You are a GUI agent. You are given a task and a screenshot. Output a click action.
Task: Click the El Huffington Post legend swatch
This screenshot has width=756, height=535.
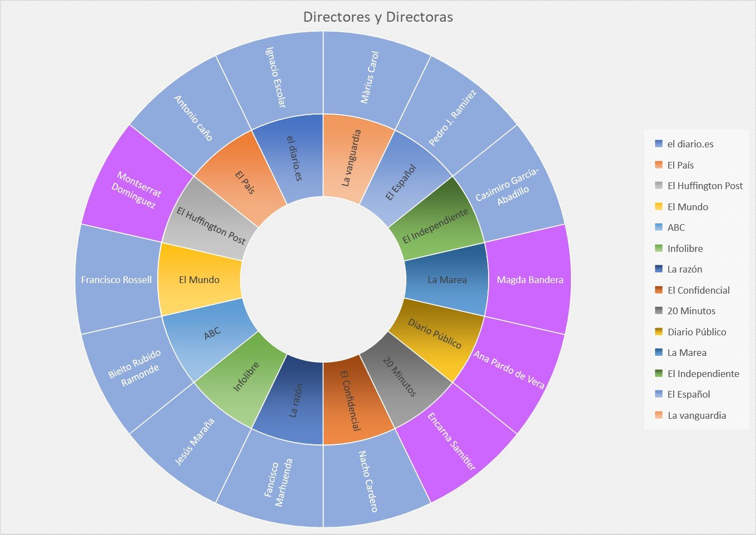point(659,186)
